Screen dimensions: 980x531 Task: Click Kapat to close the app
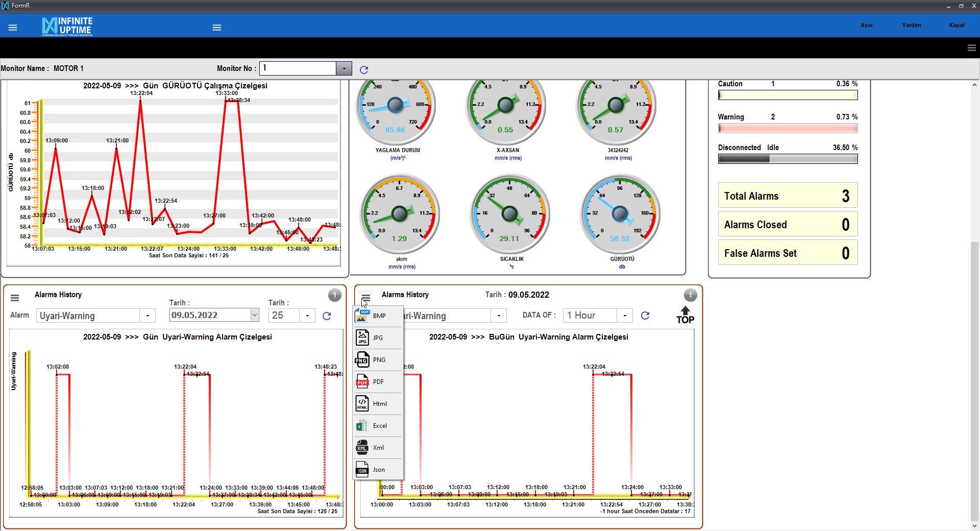click(957, 25)
